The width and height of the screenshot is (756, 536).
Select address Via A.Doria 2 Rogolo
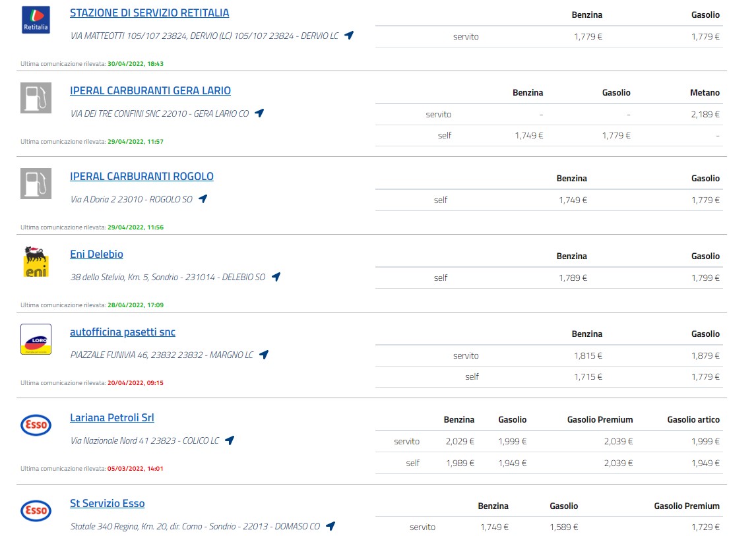point(131,199)
